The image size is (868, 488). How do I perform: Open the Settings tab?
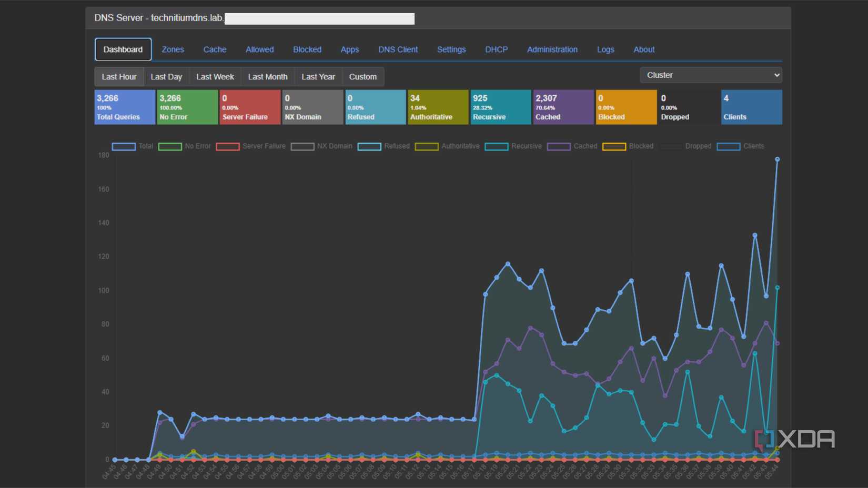click(451, 49)
